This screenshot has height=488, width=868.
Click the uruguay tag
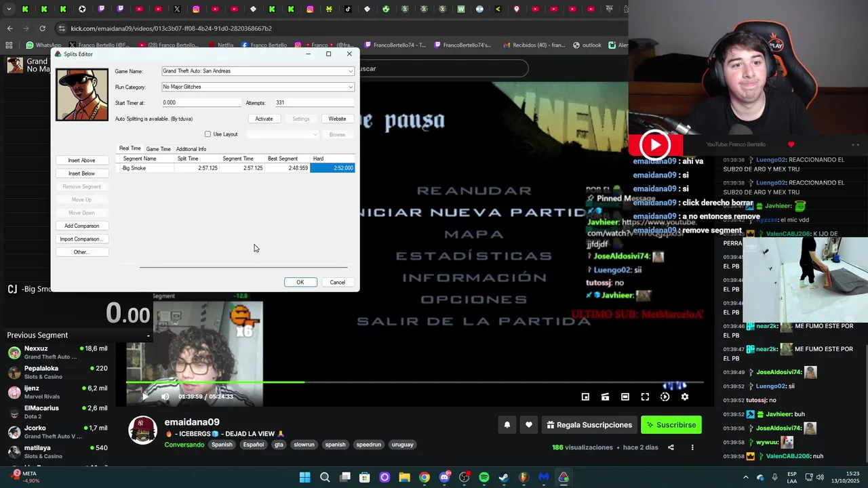[x=402, y=445]
